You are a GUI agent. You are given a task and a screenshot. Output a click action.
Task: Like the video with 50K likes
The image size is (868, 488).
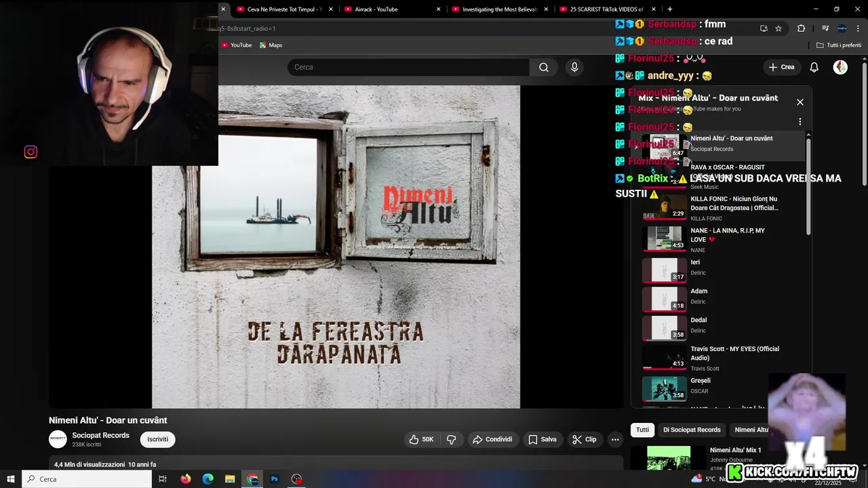pos(421,439)
